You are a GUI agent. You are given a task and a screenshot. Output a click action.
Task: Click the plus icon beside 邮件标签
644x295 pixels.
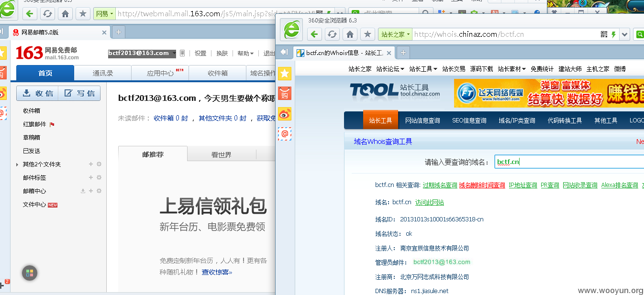tap(91, 177)
